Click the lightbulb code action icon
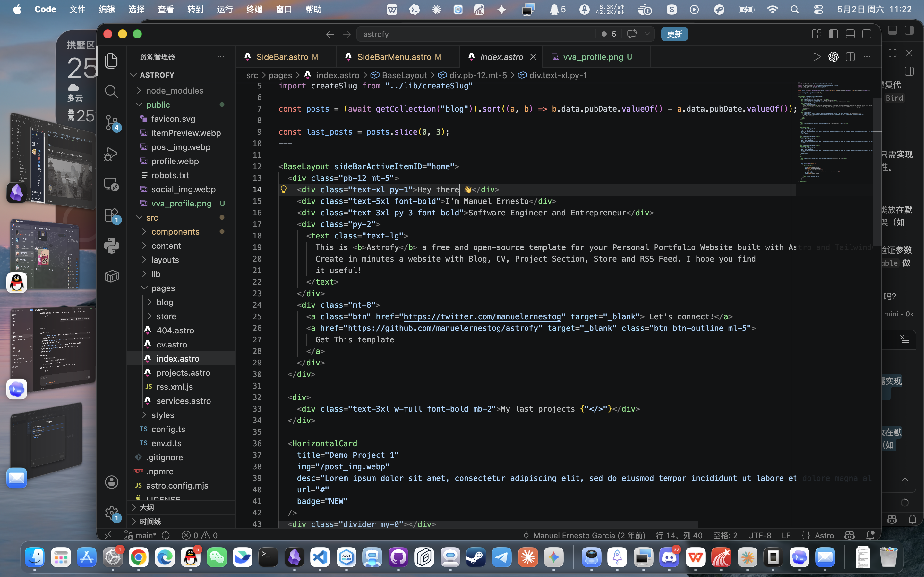The image size is (924, 577). coord(283,189)
